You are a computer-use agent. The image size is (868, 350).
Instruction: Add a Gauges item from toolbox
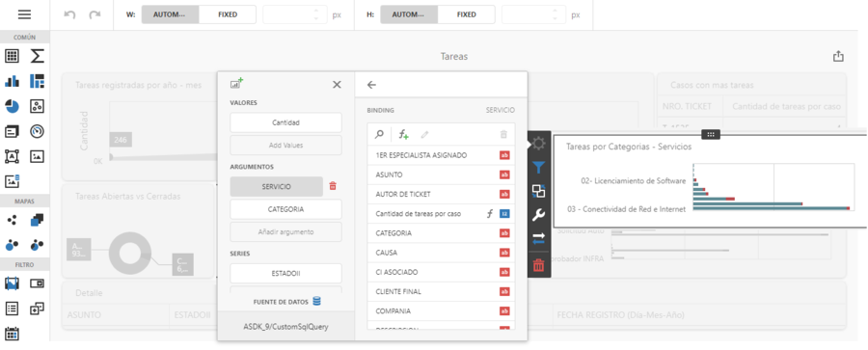click(37, 131)
